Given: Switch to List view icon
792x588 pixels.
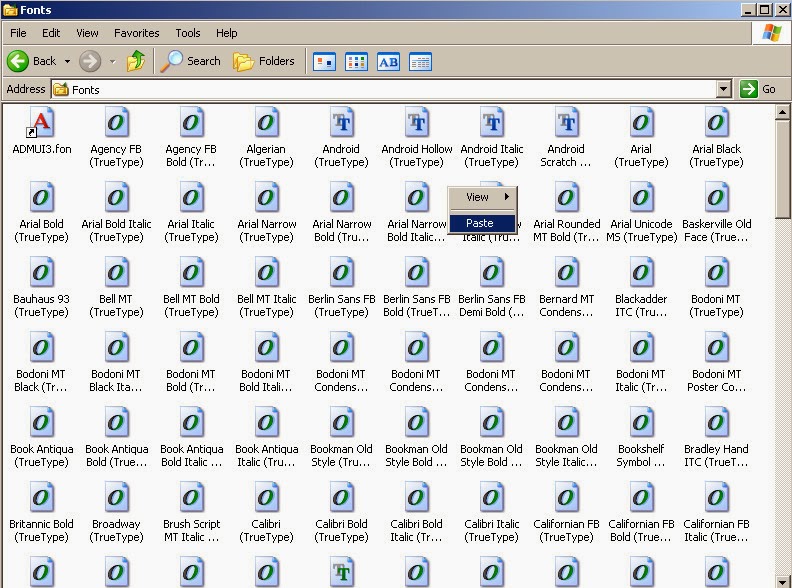Looking at the screenshot, I should (357, 62).
